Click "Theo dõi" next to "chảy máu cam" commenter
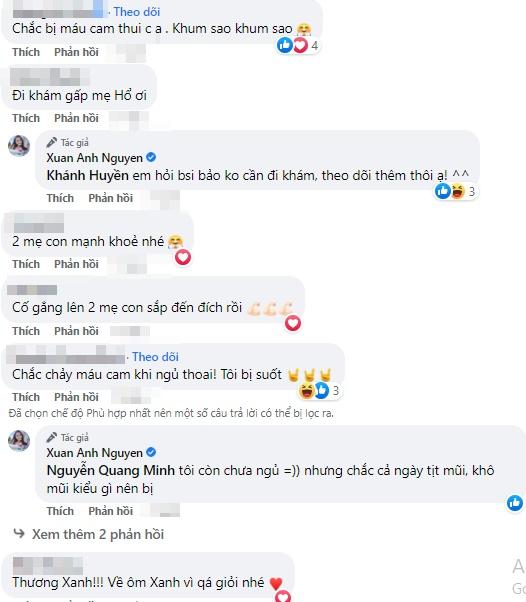Screen dimensions: 526x602 [x=155, y=357]
